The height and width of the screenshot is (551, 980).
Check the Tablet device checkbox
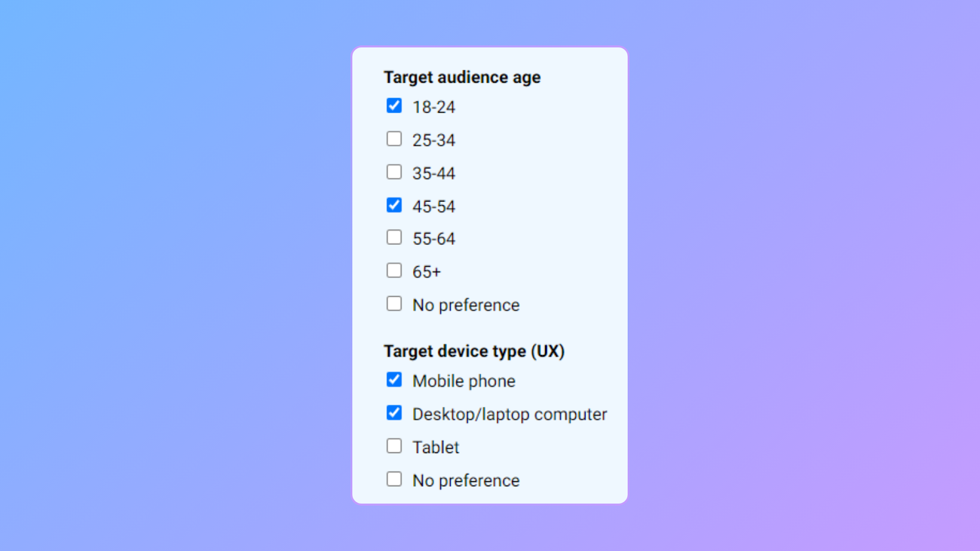click(x=394, y=446)
